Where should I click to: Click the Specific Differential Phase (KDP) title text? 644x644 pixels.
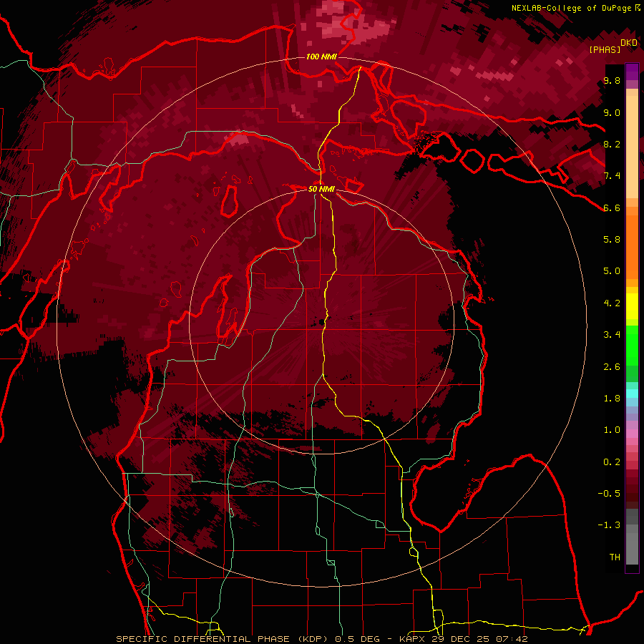click(223, 639)
